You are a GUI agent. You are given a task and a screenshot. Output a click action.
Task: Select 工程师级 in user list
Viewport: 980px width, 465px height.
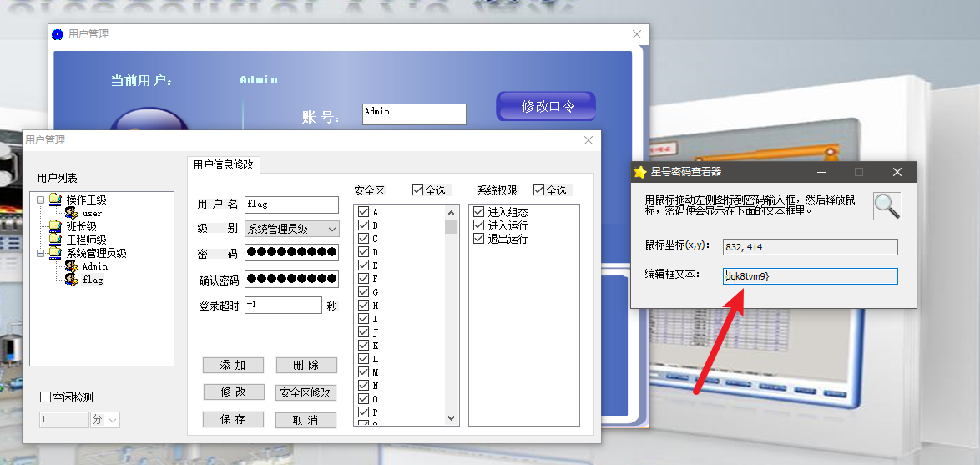point(86,240)
